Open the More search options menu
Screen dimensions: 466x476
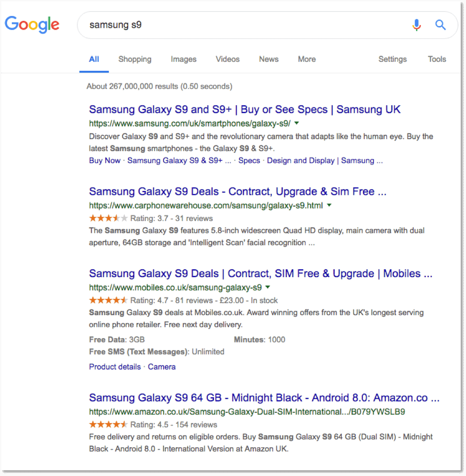click(306, 59)
